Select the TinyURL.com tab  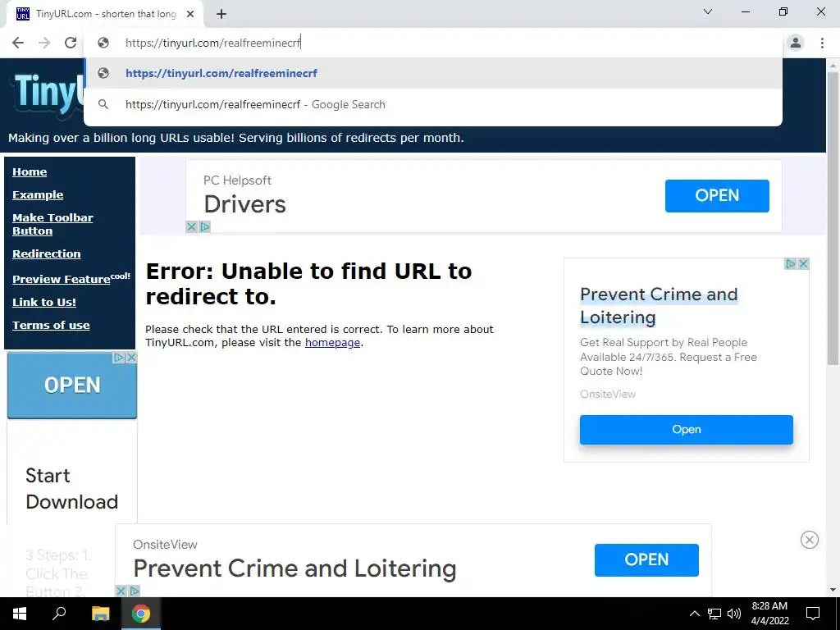click(x=105, y=15)
